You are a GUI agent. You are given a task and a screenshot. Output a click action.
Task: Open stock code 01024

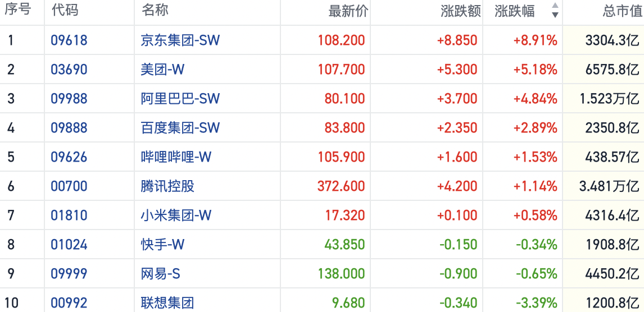click(69, 245)
